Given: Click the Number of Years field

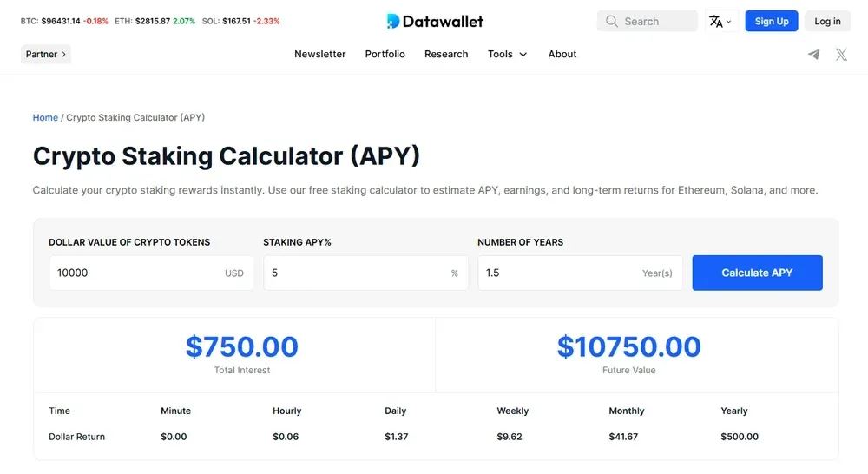Looking at the screenshot, I should pos(560,273).
